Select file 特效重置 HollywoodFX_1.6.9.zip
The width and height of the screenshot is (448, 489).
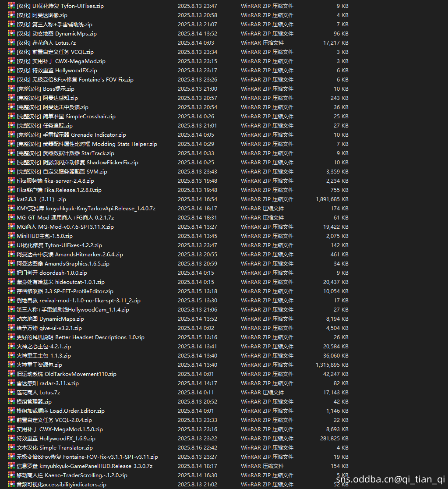[56, 438]
